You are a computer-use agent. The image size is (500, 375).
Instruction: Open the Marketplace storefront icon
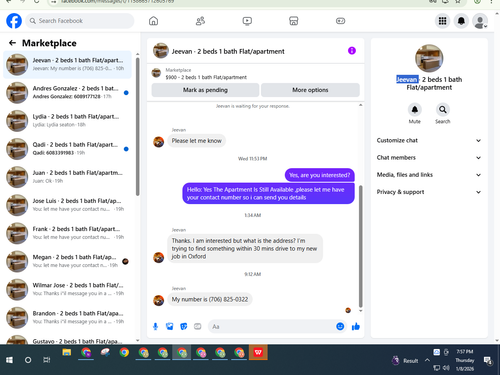[294, 21]
